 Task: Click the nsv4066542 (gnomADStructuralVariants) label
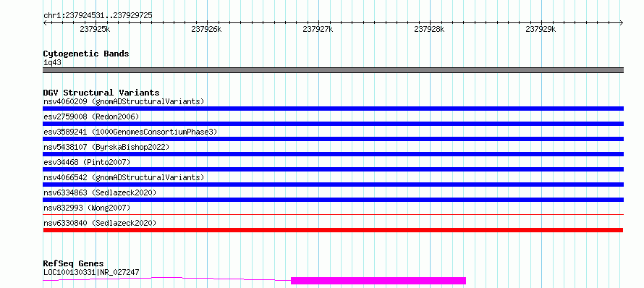click(x=124, y=177)
